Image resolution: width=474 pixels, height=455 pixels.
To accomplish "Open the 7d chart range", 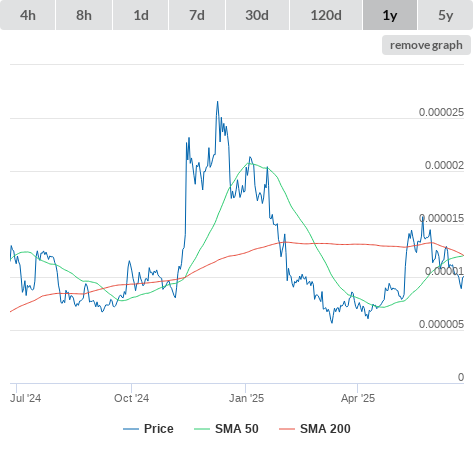I will coord(197,15).
